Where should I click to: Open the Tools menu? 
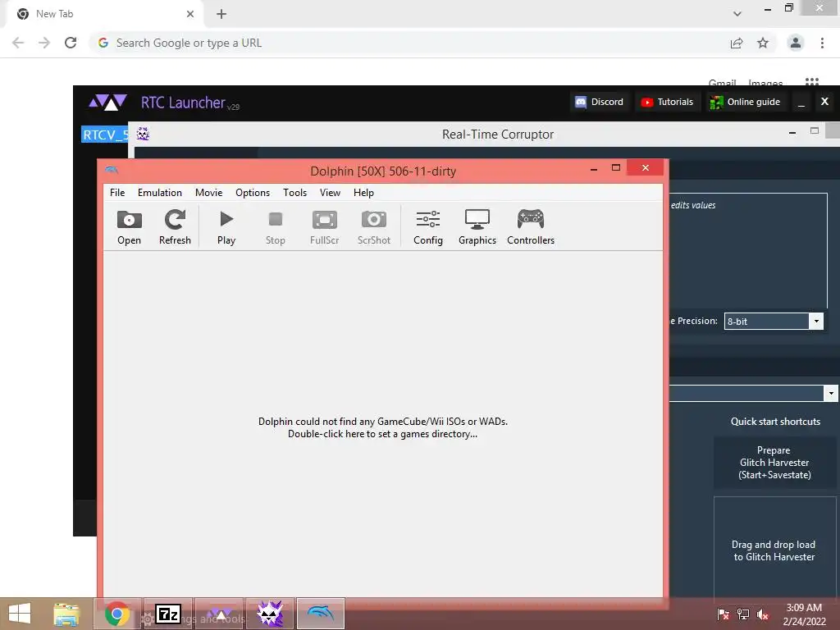295,192
